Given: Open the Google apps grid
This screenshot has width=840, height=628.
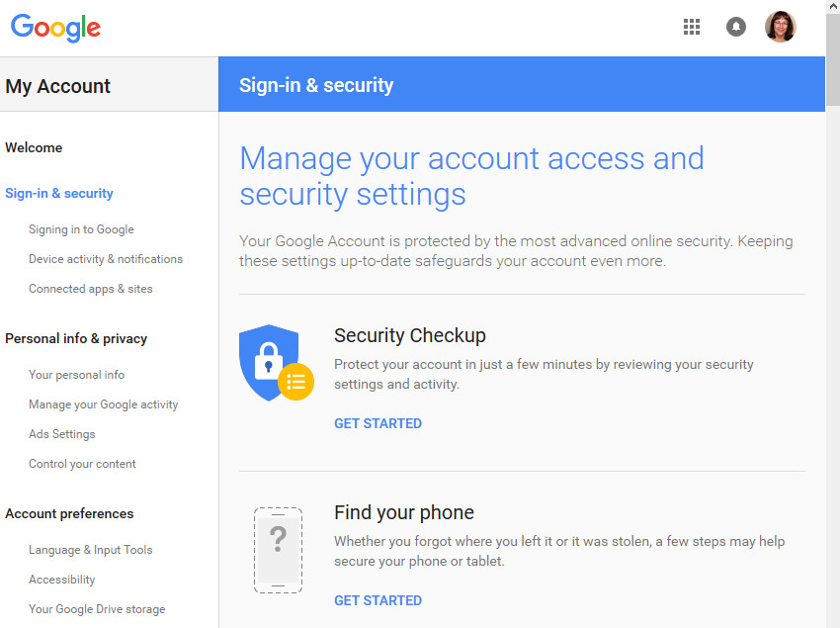Looking at the screenshot, I should 692,27.
